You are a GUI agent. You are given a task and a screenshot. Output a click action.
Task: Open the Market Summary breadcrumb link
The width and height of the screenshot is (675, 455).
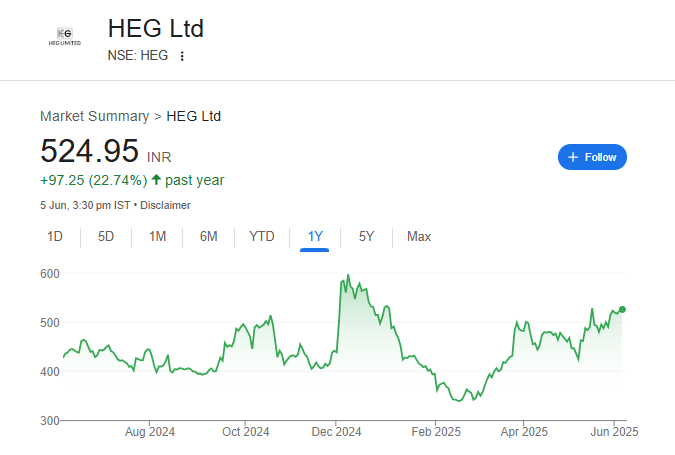click(x=94, y=116)
